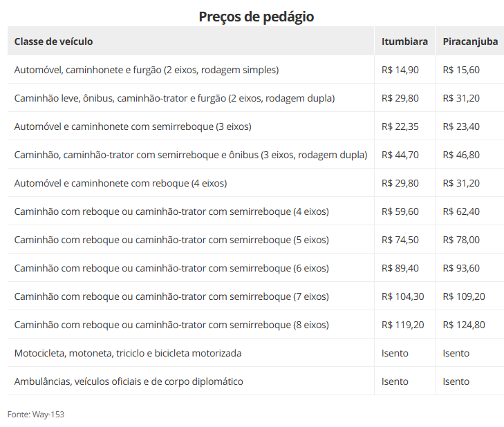Select 'Automóvel e caminhonete com reboque (4 eixos)'
The width and height of the screenshot is (504, 427).
[x=120, y=183]
